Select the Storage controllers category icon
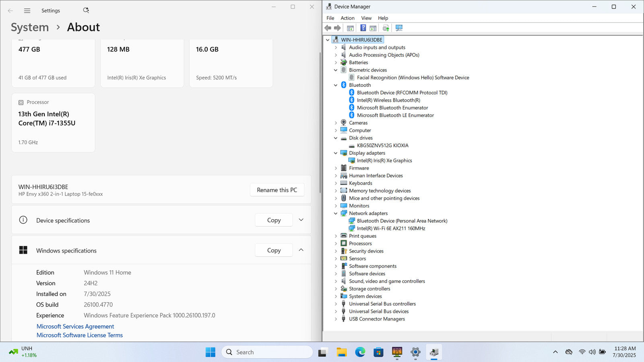The width and height of the screenshot is (644, 362). 343,289
